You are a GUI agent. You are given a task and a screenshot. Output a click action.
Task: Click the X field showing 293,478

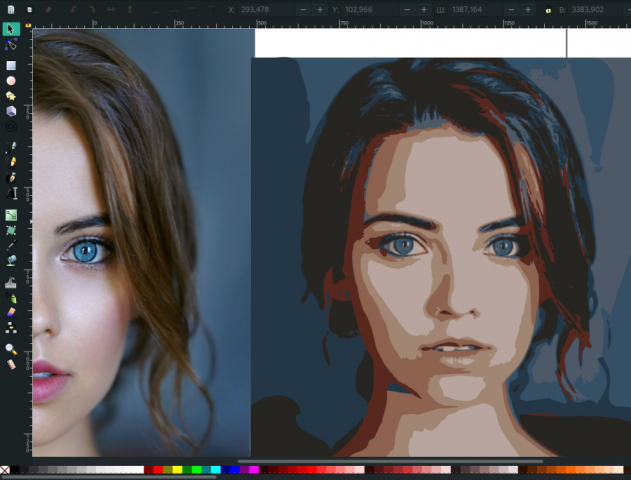click(x=266, y=10)
